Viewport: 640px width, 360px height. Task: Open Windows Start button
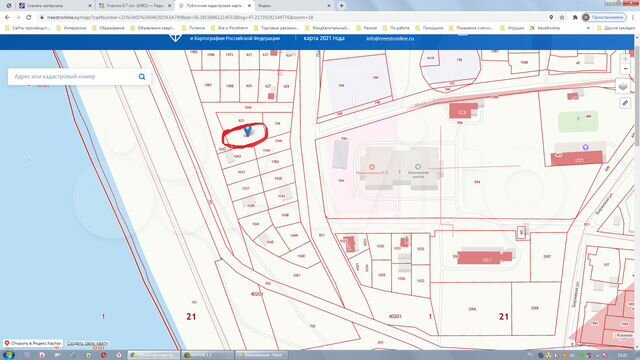click(9, 355)
